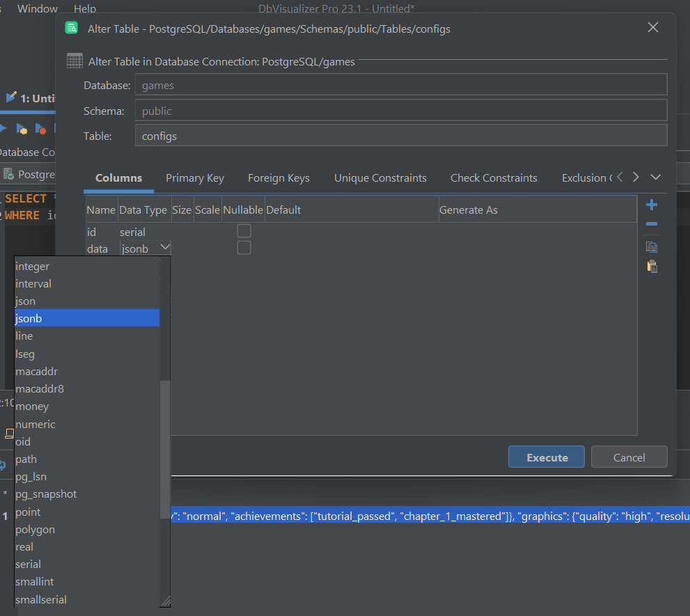This screenshot has height=616, width=690.
Task: Select real in the data type list
Action: point(87,547)
